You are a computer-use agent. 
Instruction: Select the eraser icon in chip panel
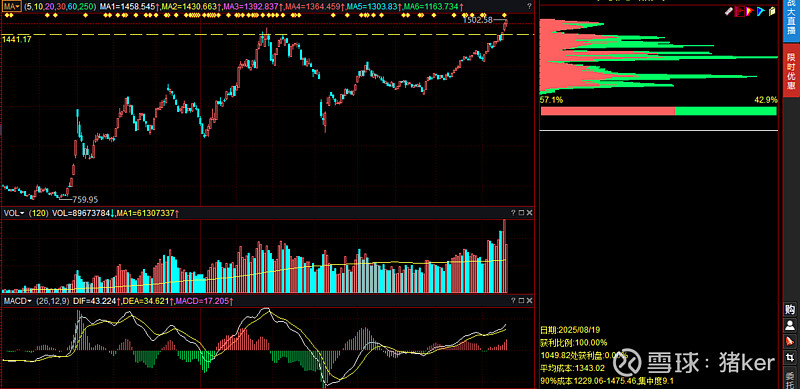point(729,11)
